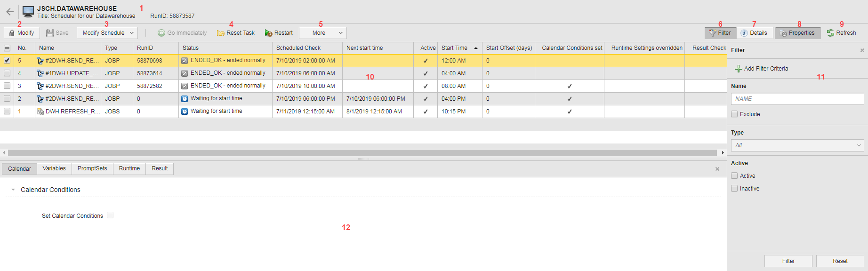Click the back arrow icon
The width and height of the screenshot is (868, 271).
(10, 12)
